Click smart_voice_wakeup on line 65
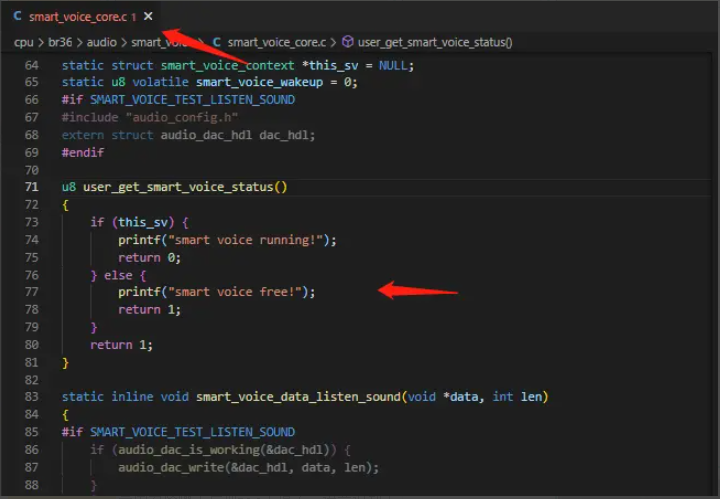This screenshot has height=499, width=720. click(259, 82)
